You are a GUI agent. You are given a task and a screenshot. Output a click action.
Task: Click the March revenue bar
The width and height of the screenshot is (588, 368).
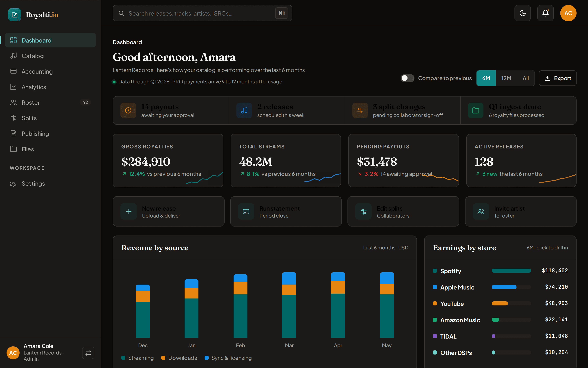(289, 305)
